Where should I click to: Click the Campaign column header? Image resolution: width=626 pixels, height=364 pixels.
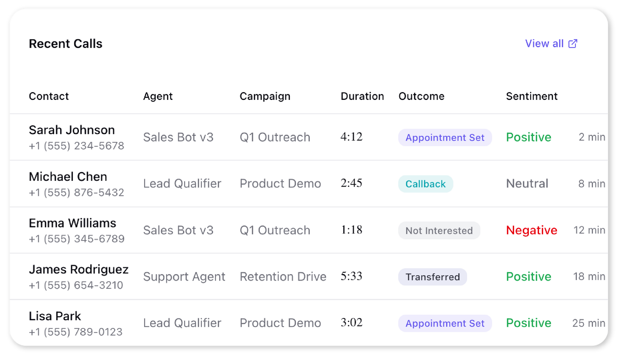(x=265, y=96)
